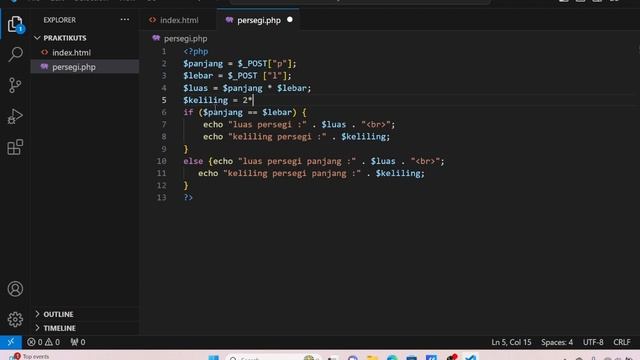640x360 pixels.
Task: Click the if ($panjang == $lebar) condition
Action: [245, 112]
